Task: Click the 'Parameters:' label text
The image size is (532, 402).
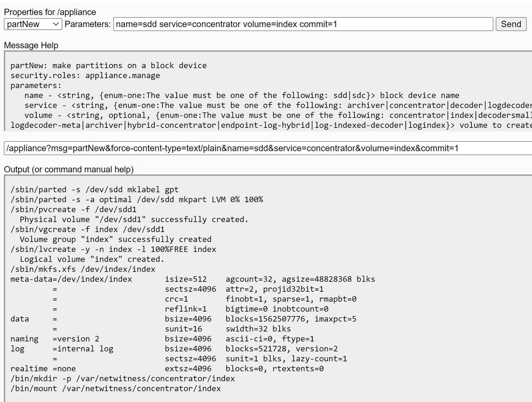Action: click(88, 24)
